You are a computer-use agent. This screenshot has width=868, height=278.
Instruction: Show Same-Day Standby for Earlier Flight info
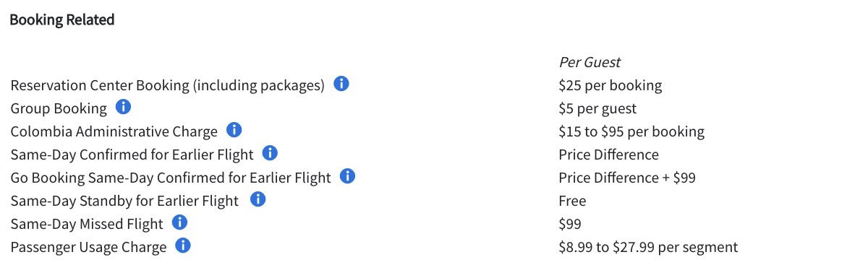point(258,199)
